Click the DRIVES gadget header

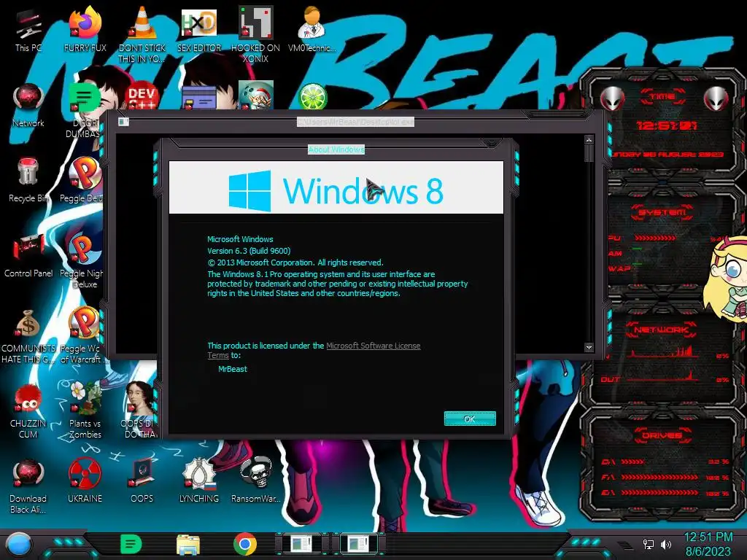pyautogui.click(x=662, y=435)
